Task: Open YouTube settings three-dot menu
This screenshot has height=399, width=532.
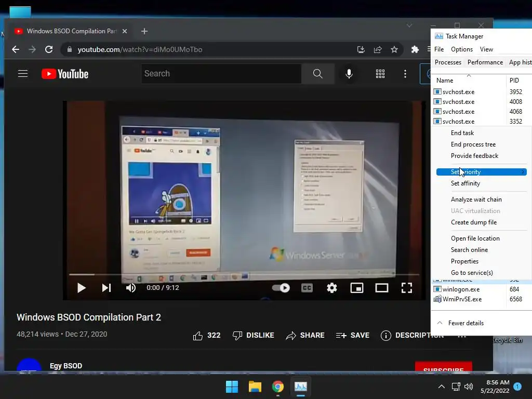Action: [x=405, y=74]
